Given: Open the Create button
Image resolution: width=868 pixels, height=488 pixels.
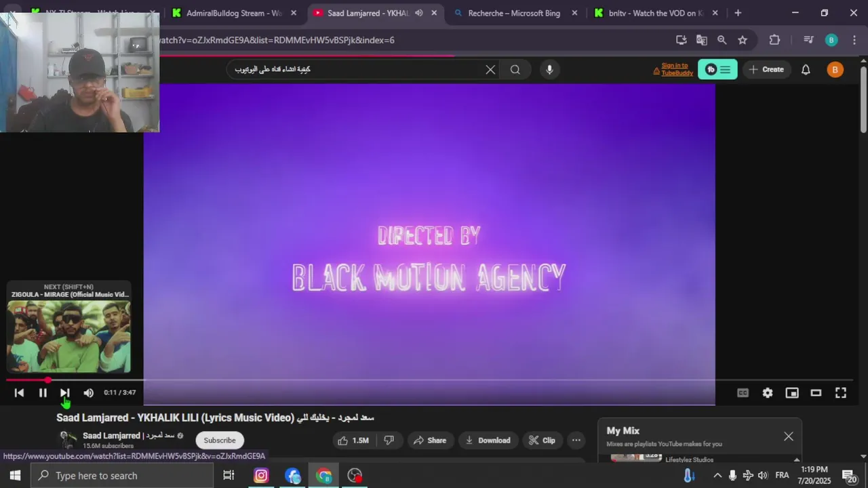Looking at the screenshot, I should coord(766,69).
